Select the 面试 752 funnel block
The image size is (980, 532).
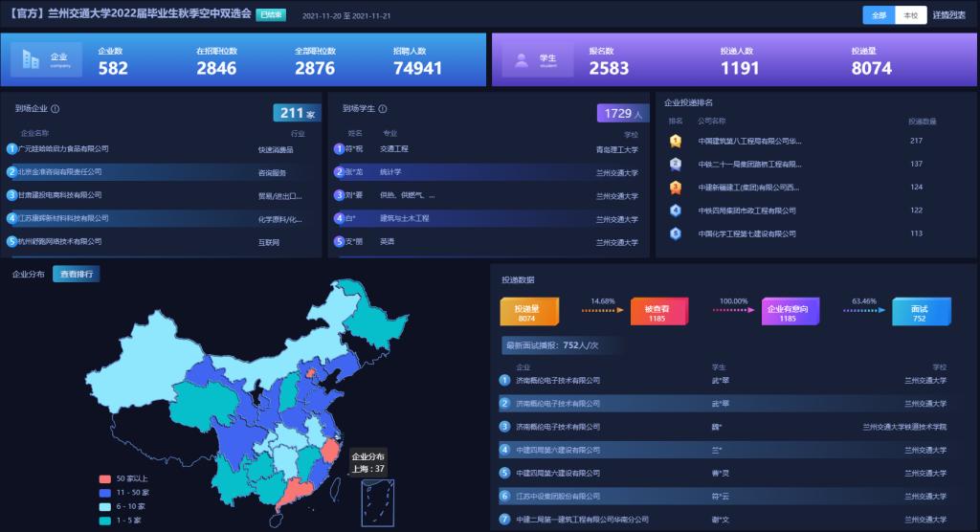tap(919, 313)
